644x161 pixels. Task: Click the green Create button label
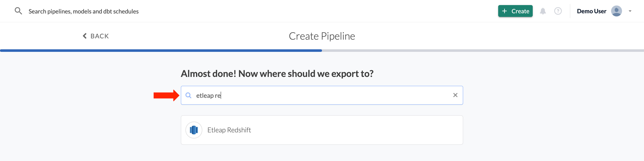tap(520, 11)
